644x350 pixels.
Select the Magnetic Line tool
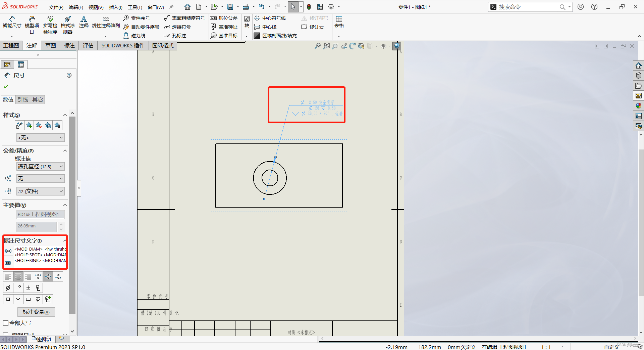[134, 36]
